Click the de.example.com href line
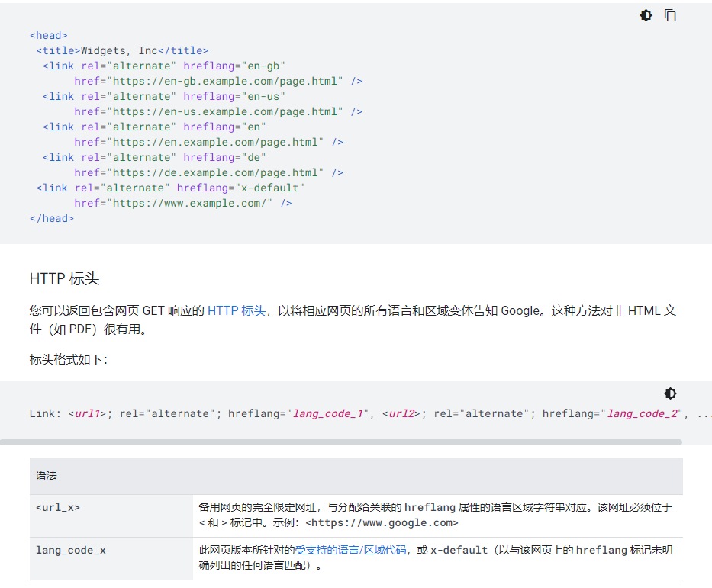 (208, 173)
